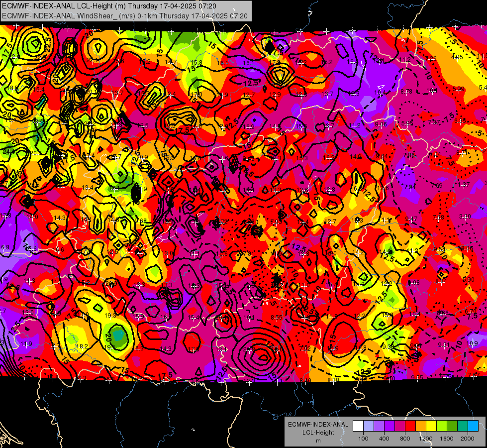Image resolution: width=487 pixels, height=448 pixels.
Task: Click the 8.71 grid value
Action: (462, 153)
